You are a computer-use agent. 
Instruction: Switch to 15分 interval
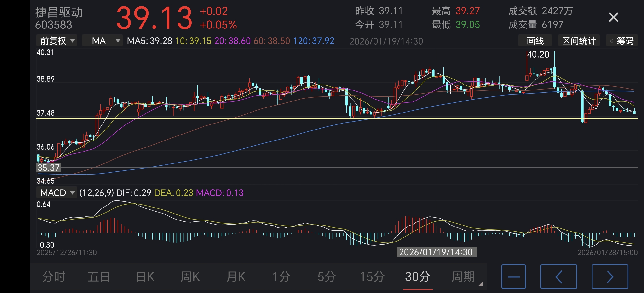tap(372, 276)
